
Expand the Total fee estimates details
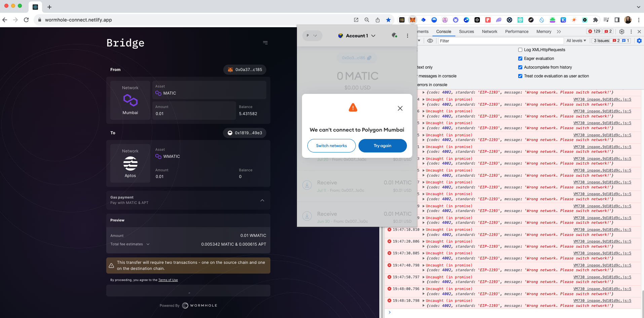pos(148,244)
